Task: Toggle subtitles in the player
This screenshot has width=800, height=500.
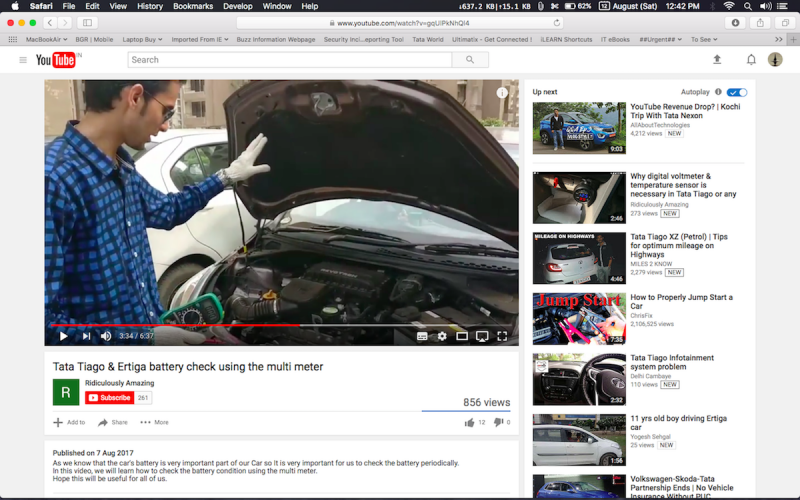Action: click(x=422, y=336)
